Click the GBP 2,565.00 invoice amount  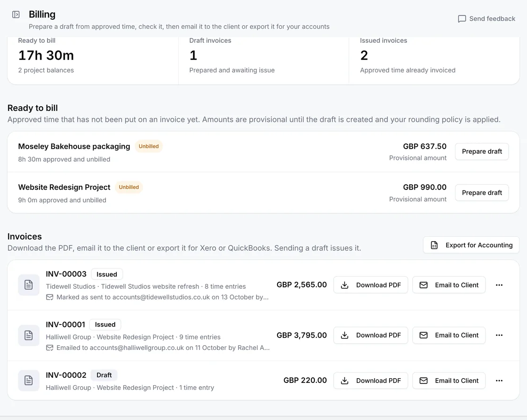[302, 285]
